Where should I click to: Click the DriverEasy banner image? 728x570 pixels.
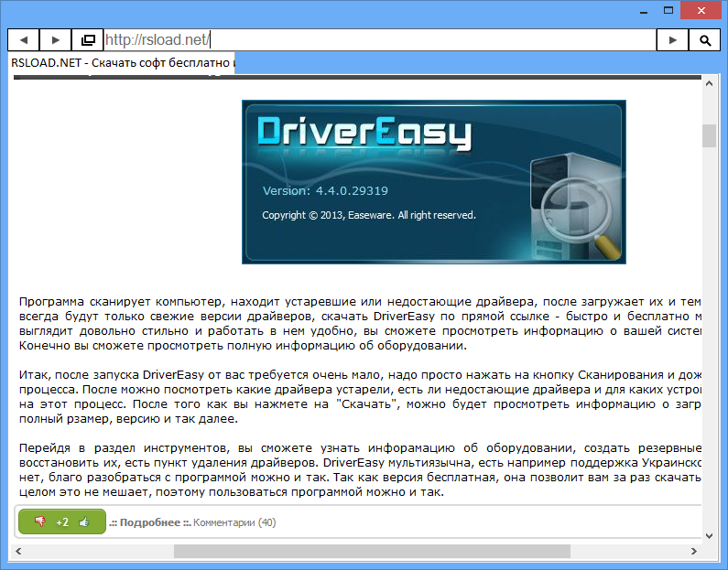(434, 182)
